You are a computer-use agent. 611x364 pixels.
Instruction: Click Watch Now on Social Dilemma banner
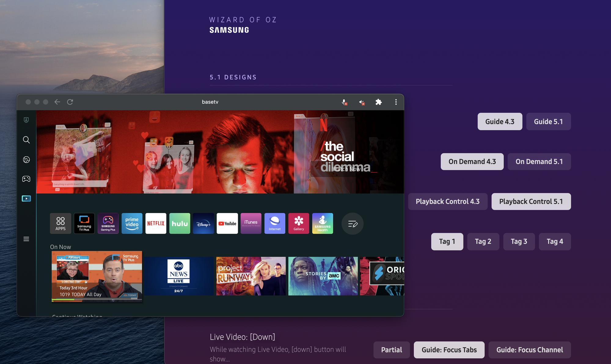[346, 169]
